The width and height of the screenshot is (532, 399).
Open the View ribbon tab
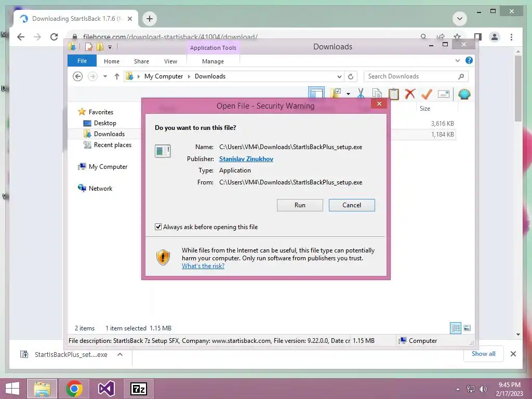click(170, 61)
